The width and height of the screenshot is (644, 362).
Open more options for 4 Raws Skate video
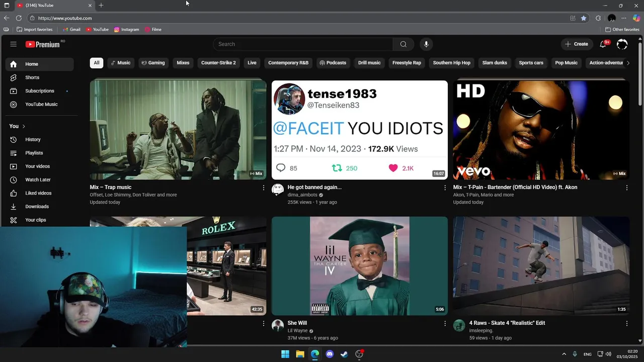[x=626, y=323]
